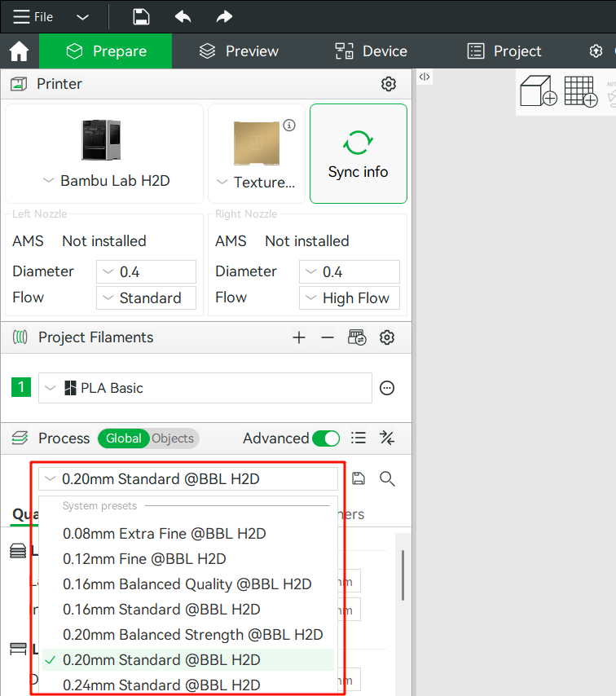Switch Process scope to Global
The width and height of the screenshot is (616, 696).
[124, 438]
